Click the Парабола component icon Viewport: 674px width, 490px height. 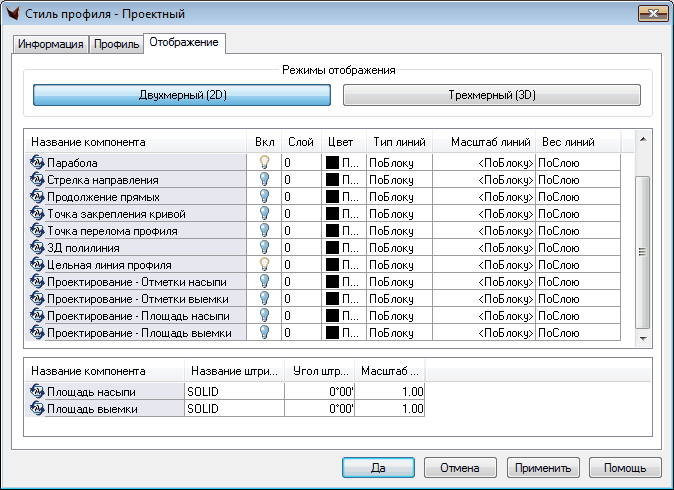pyautogui.click(x=37, y=162)
